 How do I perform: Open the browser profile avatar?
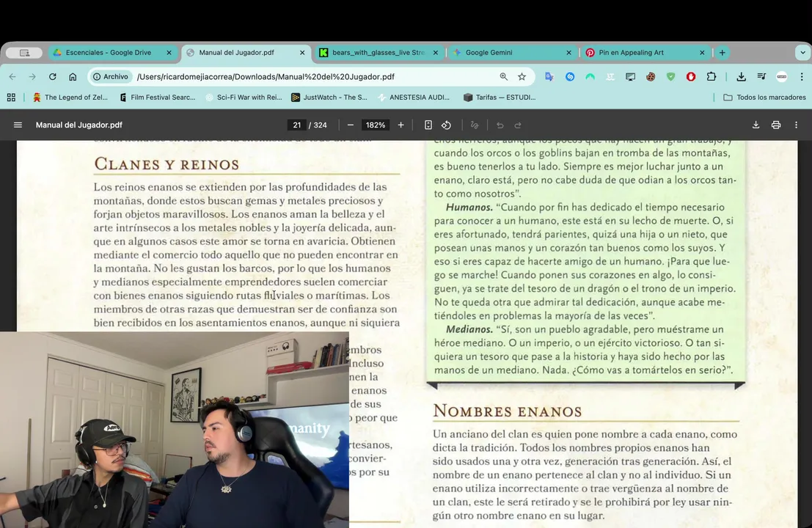tap(781, 76)
